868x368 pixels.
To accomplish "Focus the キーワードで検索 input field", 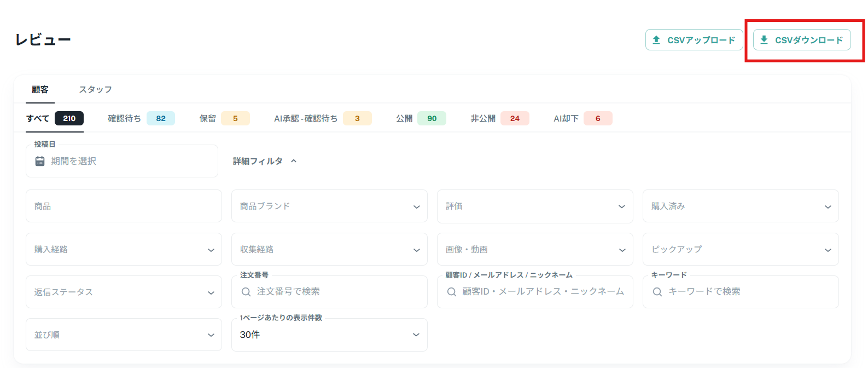I will click(741, 292).
